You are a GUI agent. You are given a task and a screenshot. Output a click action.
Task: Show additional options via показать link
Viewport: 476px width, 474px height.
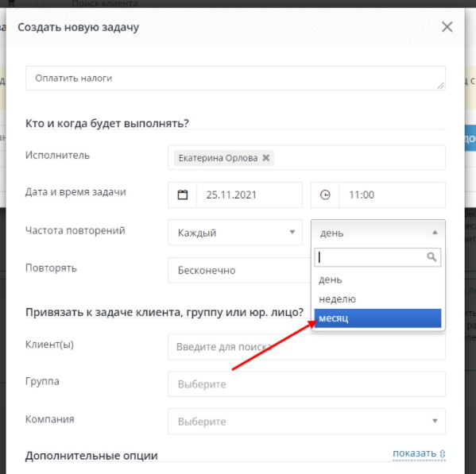click(414, 453)
